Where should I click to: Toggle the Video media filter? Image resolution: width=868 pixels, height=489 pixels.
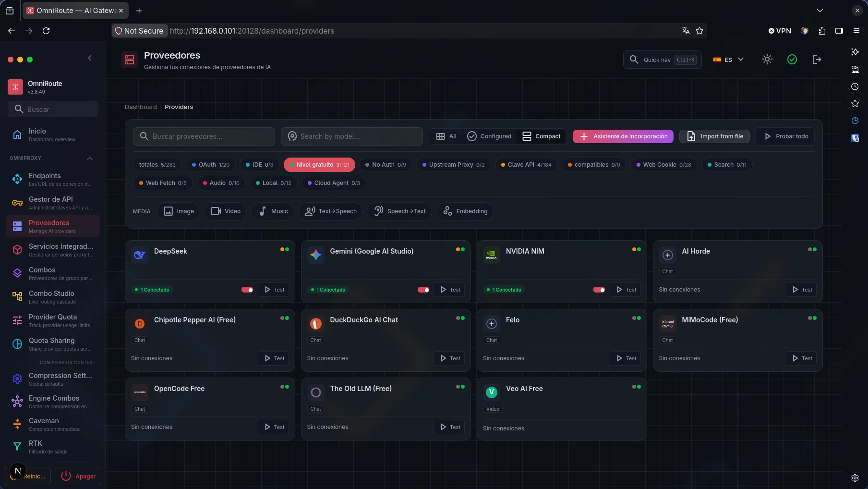point(226,211)
